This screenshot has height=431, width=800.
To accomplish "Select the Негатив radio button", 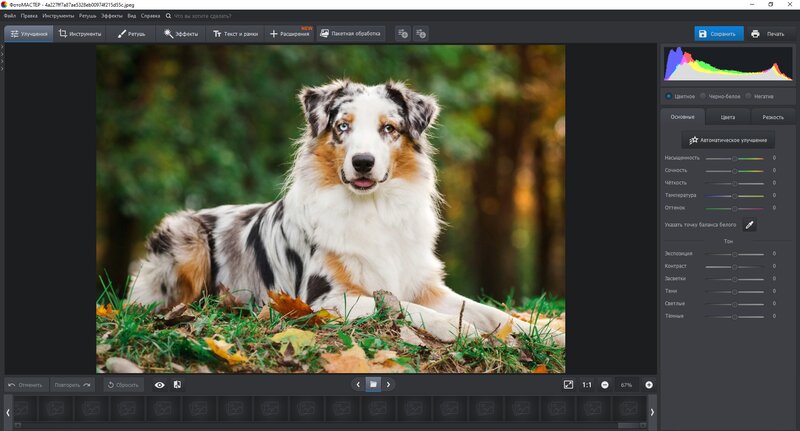I will point(749,96).
